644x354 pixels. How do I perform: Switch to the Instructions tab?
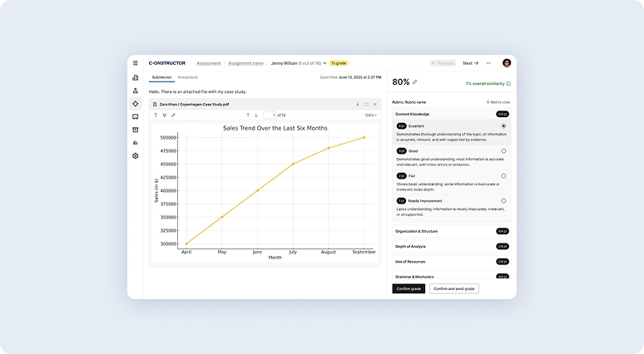tap(188, 77)
